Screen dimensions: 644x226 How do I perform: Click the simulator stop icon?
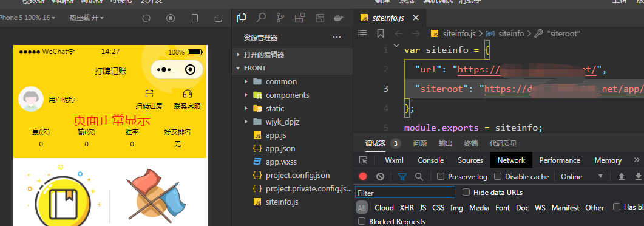tap(171, 18)
